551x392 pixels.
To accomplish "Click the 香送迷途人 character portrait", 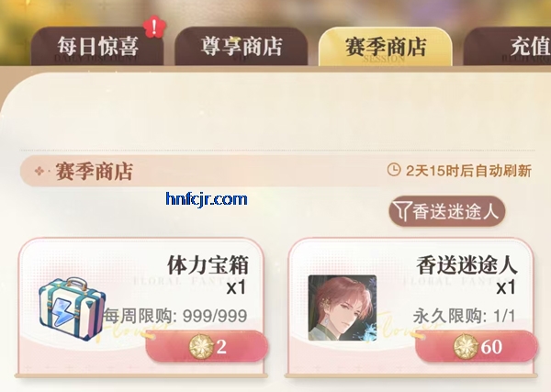I will (x=343, y=308).
